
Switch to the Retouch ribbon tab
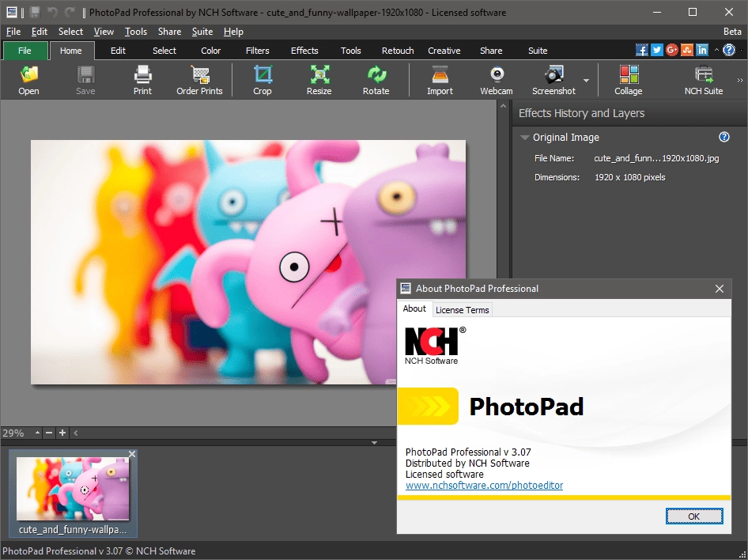398,51
